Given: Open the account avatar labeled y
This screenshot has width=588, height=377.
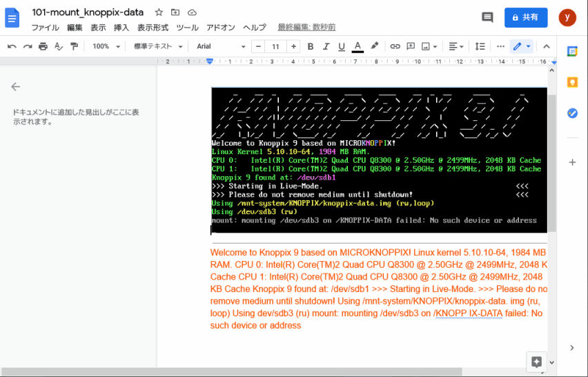Looking at the screenshot, I should (567, 17).
